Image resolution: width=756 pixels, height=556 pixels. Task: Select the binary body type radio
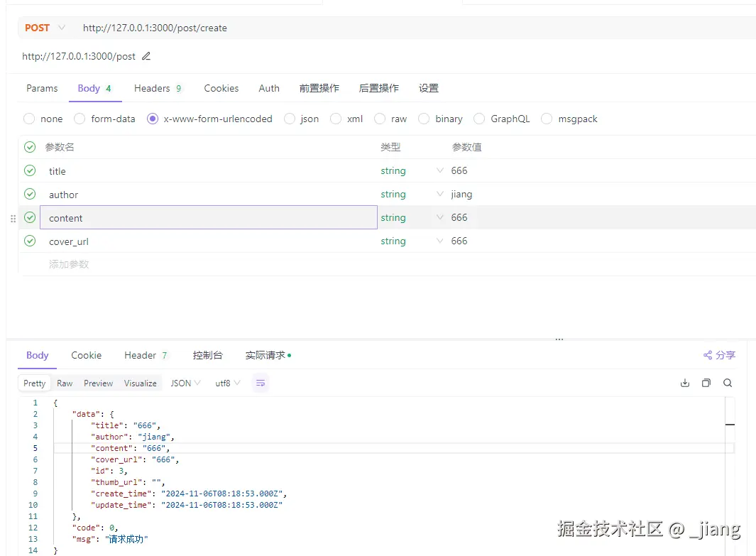[x=424, y=119]
